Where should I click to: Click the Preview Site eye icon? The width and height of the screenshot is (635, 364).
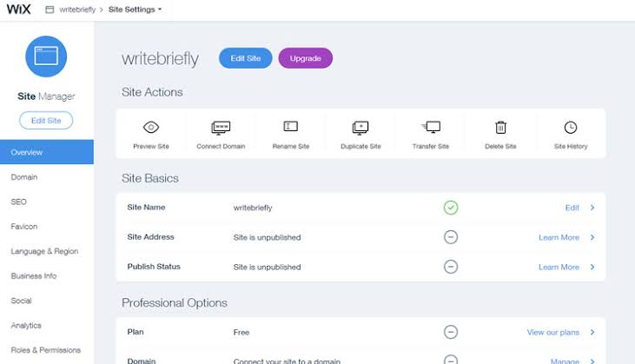pos(151,127)
